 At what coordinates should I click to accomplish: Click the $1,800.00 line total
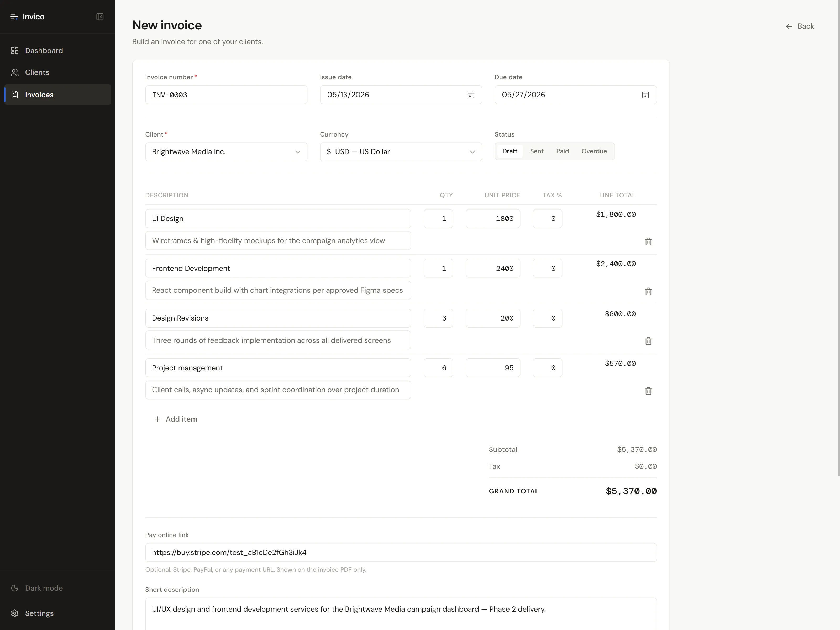pyautogui.click(x=616, y=214)
